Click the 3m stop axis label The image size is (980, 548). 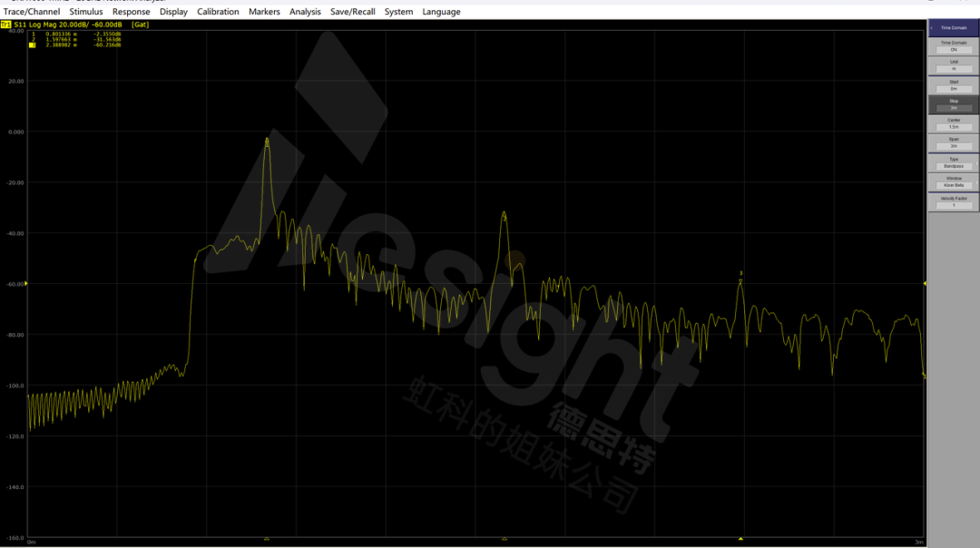pos(918,543)
